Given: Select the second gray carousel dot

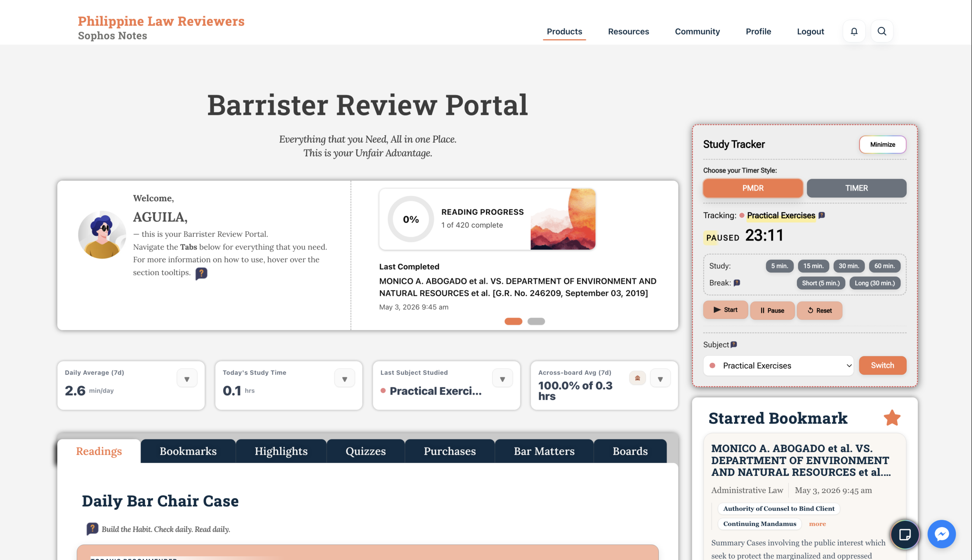Looking at the screenshot, I should 536,321.
